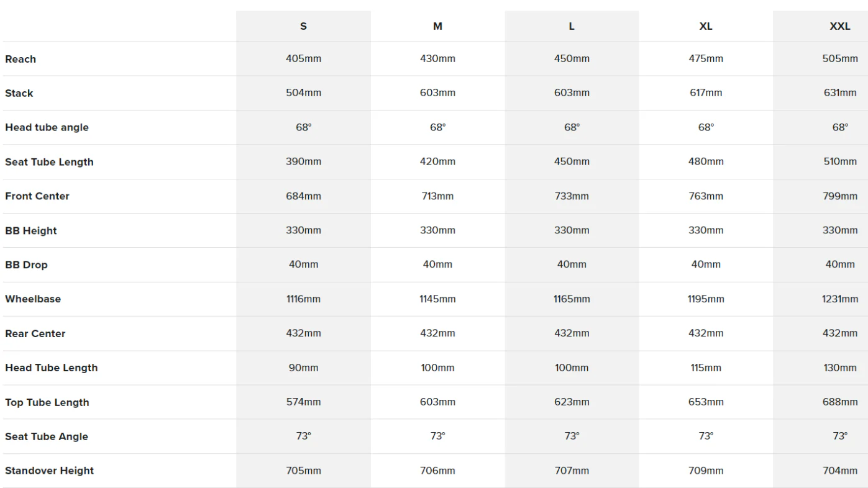Select the XXL size column header

click(840, 26)
